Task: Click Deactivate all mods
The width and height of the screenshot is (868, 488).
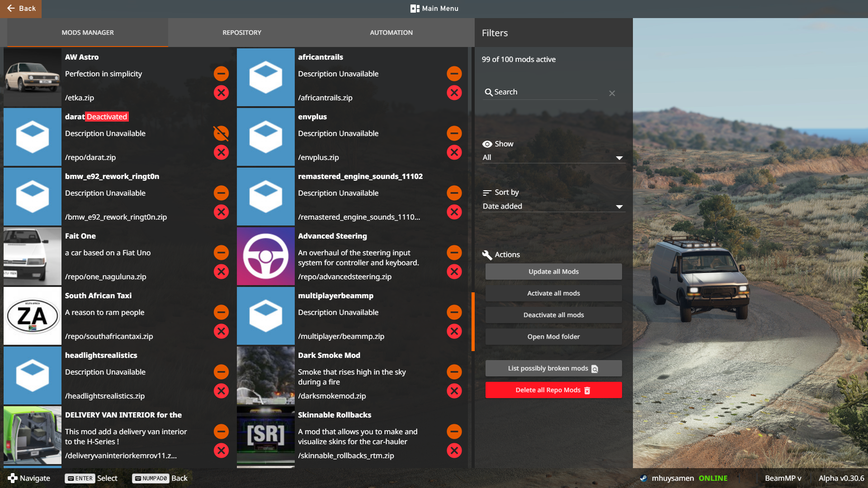Action: click(553, 315)
